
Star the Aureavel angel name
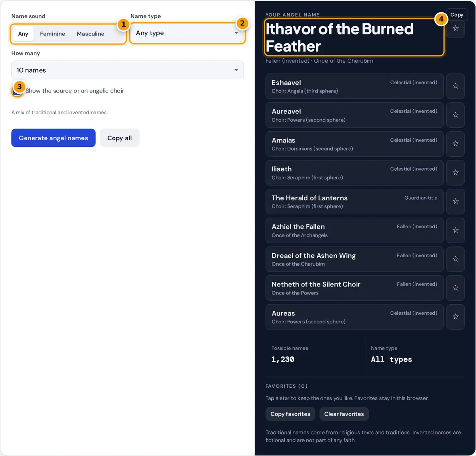pos(455,115)
